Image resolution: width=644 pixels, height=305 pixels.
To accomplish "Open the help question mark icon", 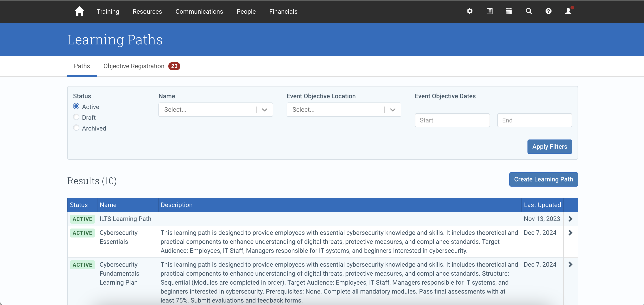I will point(548,11).
